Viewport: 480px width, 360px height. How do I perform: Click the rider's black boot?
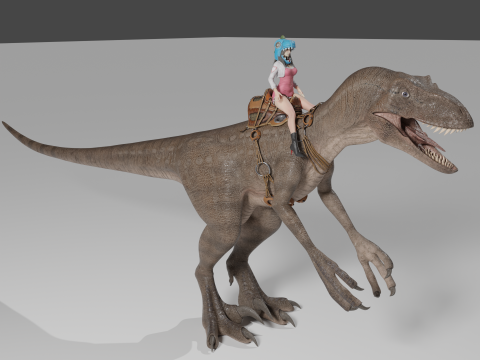tap(297, 145)
